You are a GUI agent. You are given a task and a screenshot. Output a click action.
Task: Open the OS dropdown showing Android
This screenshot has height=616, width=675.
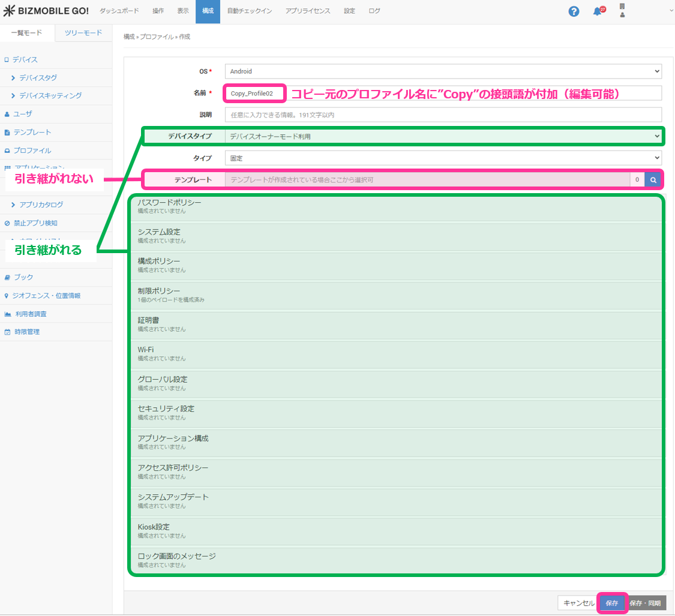[443, 71]
